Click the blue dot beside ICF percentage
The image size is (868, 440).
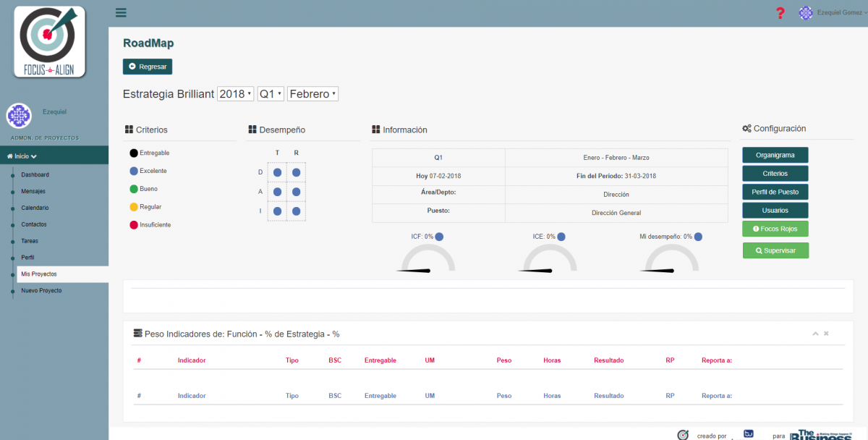pos(439,237)
